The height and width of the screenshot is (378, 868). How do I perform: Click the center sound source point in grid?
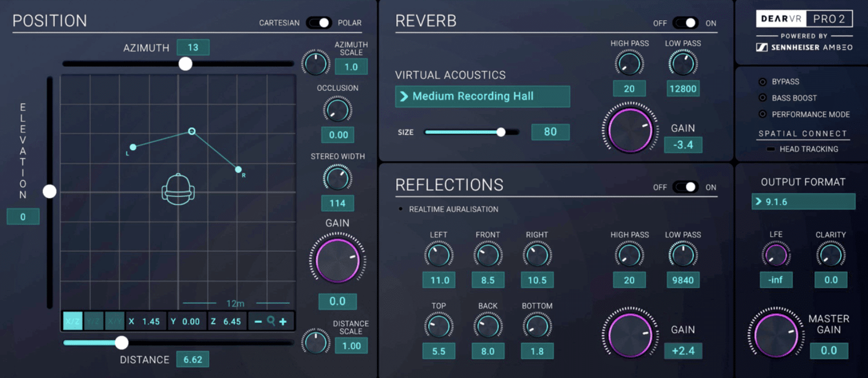click(192, 131)
